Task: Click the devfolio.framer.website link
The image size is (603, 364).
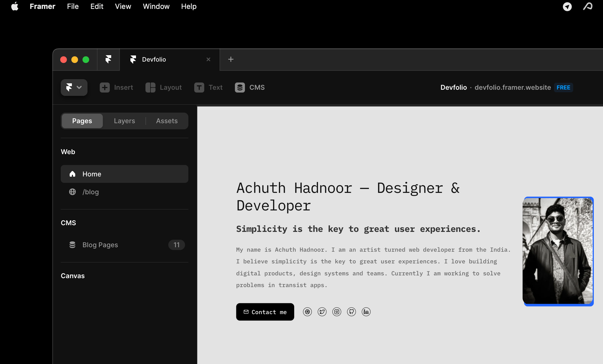Action: coord(512,87)
